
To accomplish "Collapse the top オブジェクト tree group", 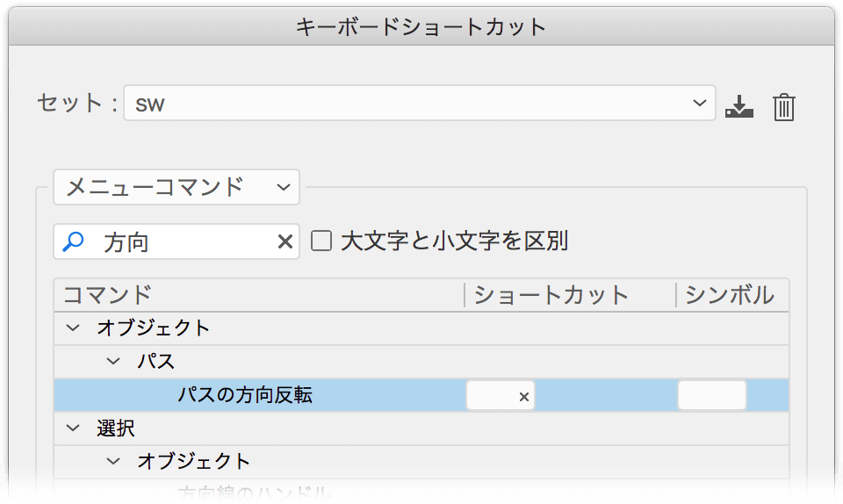I will click(73, 328).
